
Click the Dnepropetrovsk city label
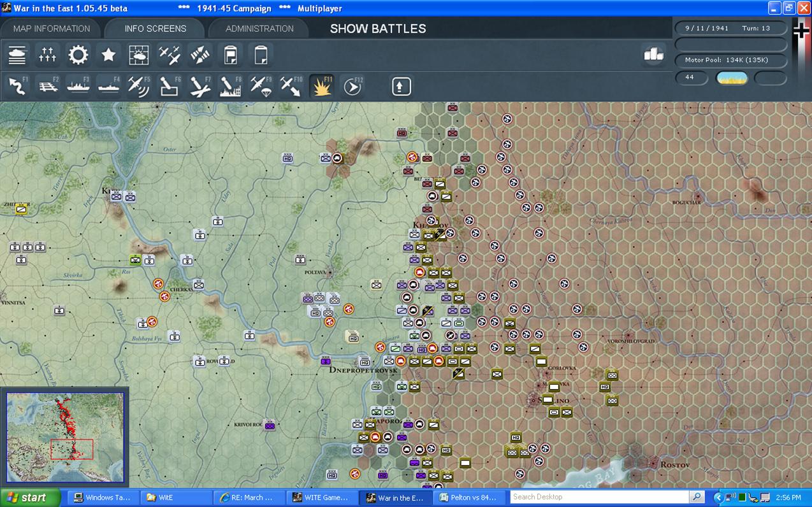[363, 370]
